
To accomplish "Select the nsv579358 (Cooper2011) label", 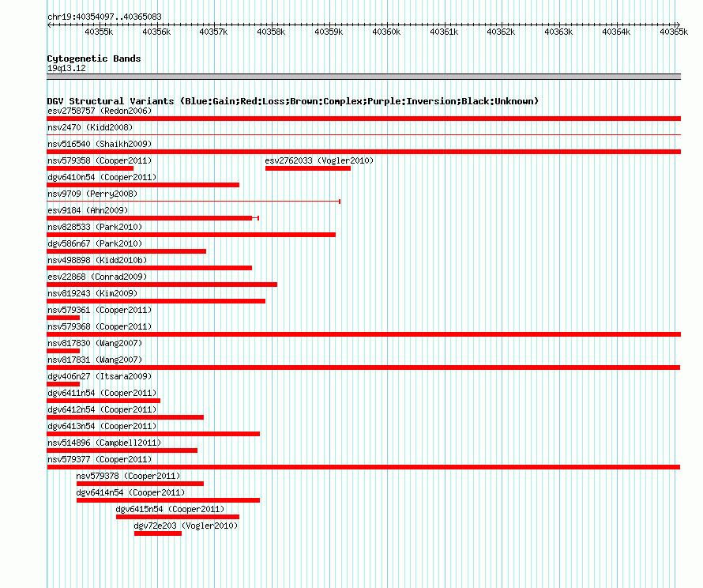I will coord(100,160).
